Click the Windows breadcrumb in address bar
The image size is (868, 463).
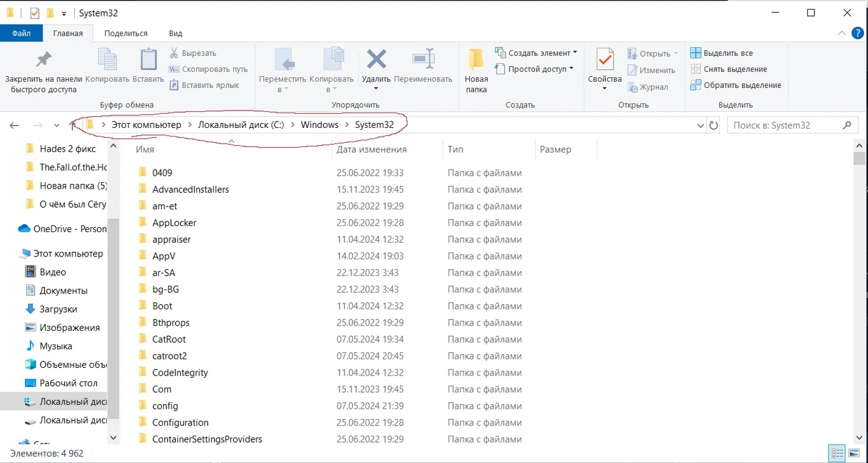(319, 124)
